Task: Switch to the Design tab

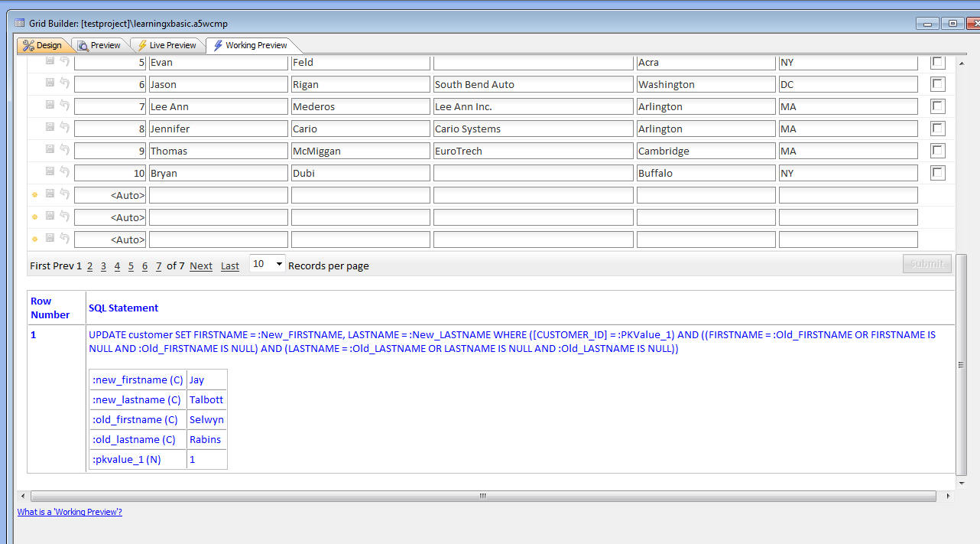Action: (x=42, y=45)
